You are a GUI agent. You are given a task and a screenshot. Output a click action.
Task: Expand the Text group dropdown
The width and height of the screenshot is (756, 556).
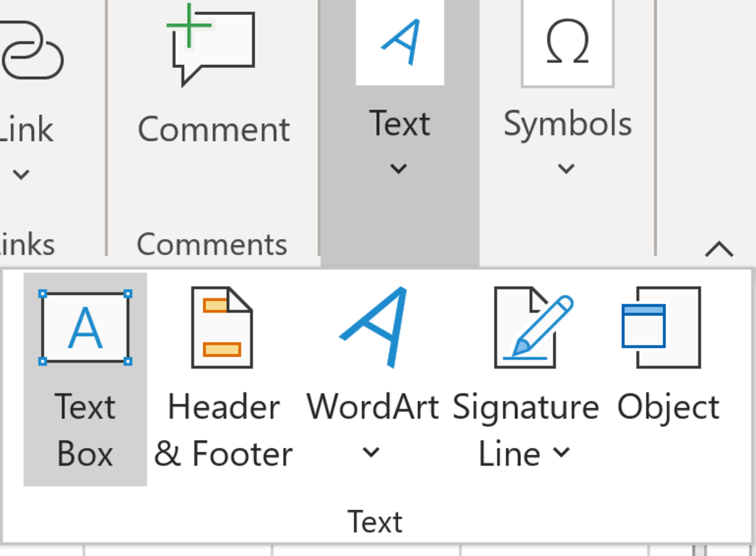(x=399, y=169)
